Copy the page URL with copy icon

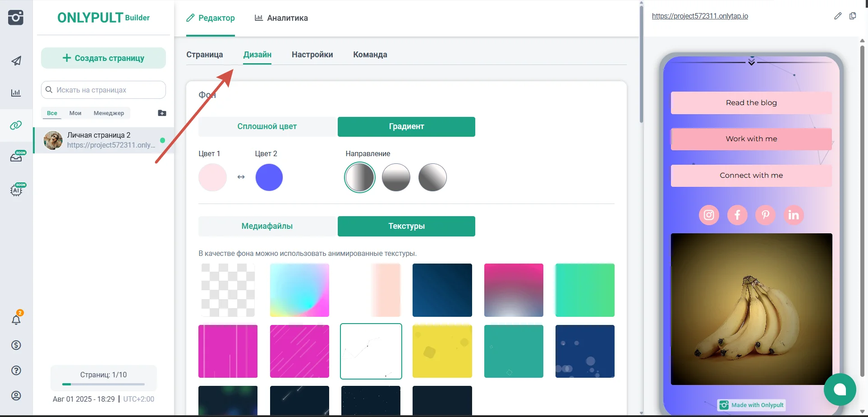(x=853, y=16)
